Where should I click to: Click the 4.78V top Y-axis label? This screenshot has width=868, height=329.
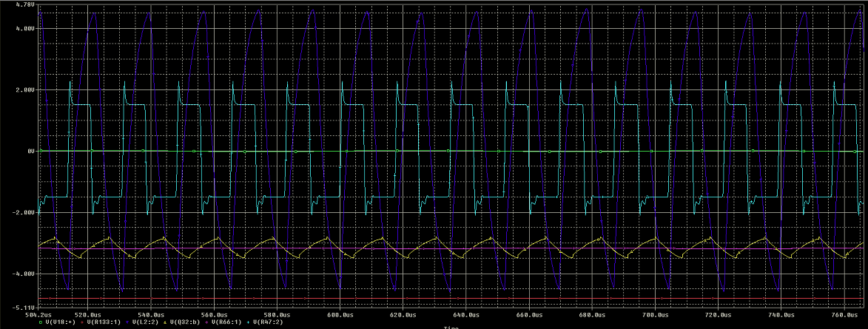(25, 4)
